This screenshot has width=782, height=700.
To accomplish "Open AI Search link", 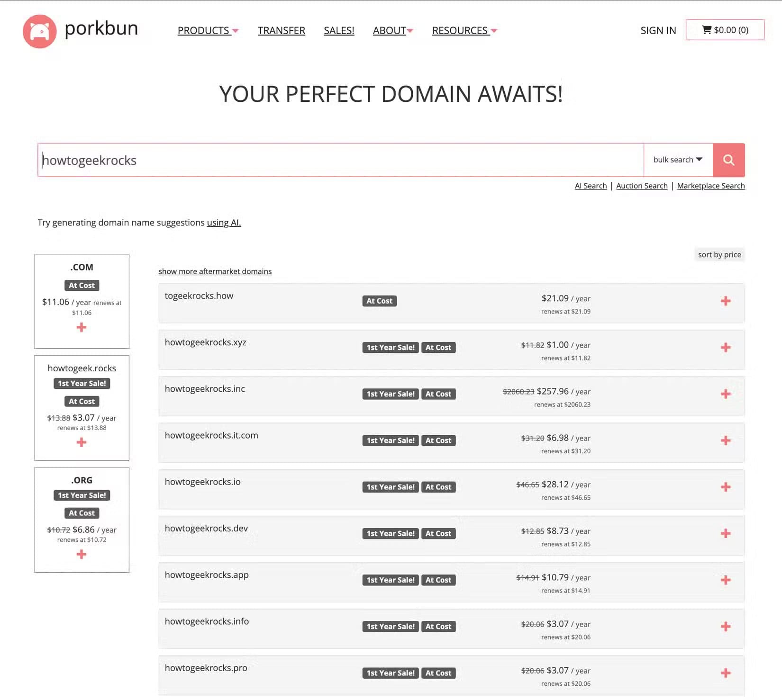I will [591, 186].
